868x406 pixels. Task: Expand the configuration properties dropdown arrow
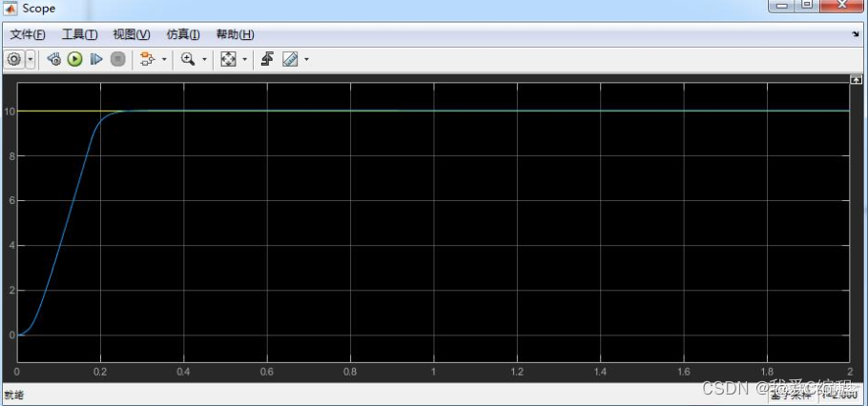[30, 59]
